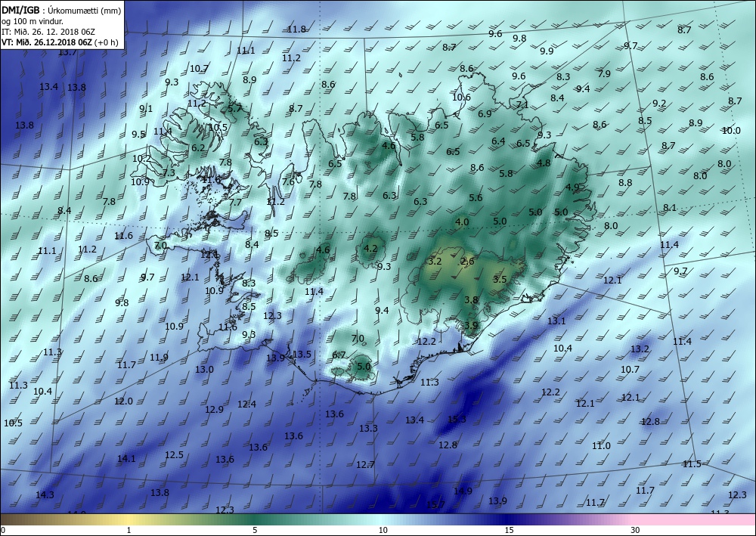Click the value 7.1 on the map
Image resolution: width=756 pixels, height=536 pixels.
[x=522, y=105]
